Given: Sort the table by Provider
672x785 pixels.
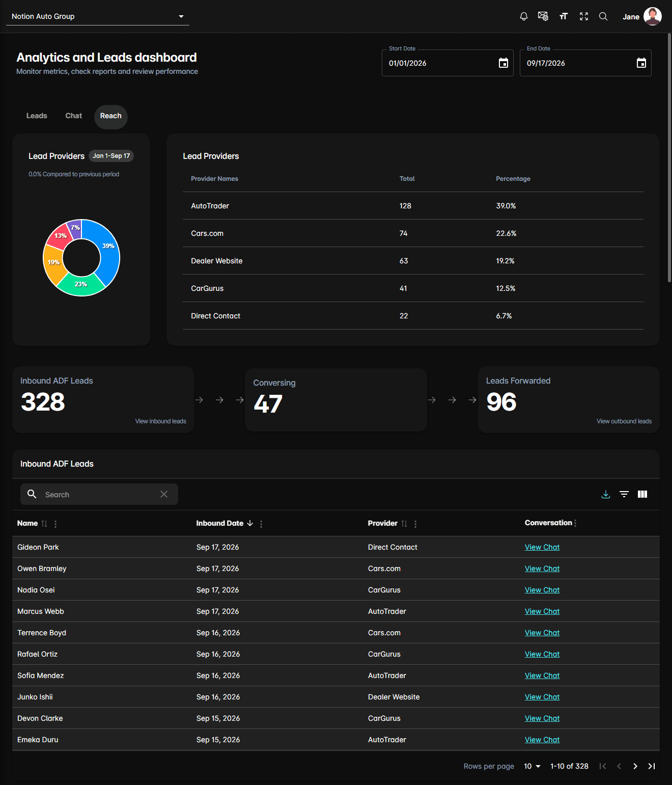Looking at the screenshot, I should [x=404, y=524].
